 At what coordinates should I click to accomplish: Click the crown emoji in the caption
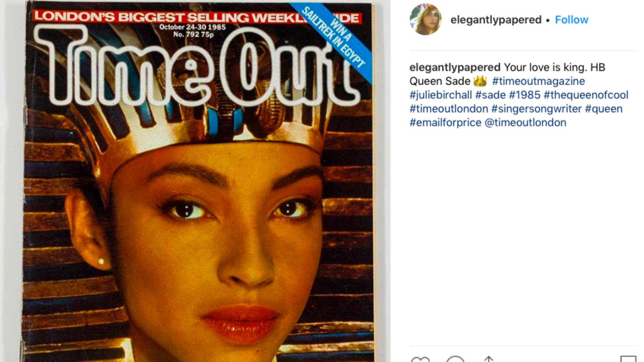480,81
